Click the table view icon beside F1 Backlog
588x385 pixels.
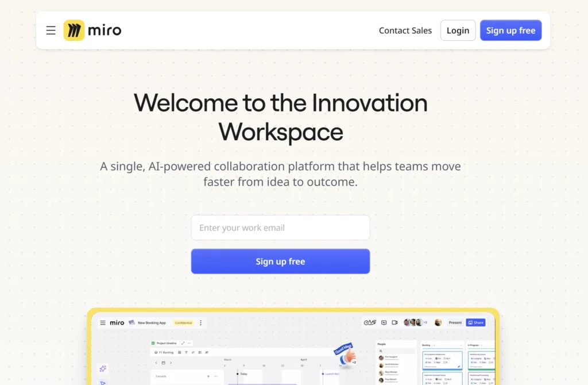coord(179,352)
